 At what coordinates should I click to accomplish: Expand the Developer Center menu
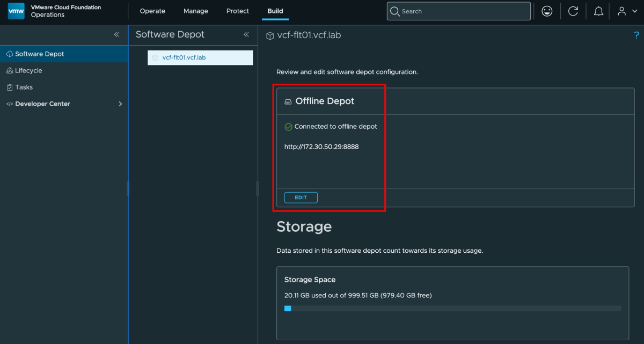click(120, 104)
